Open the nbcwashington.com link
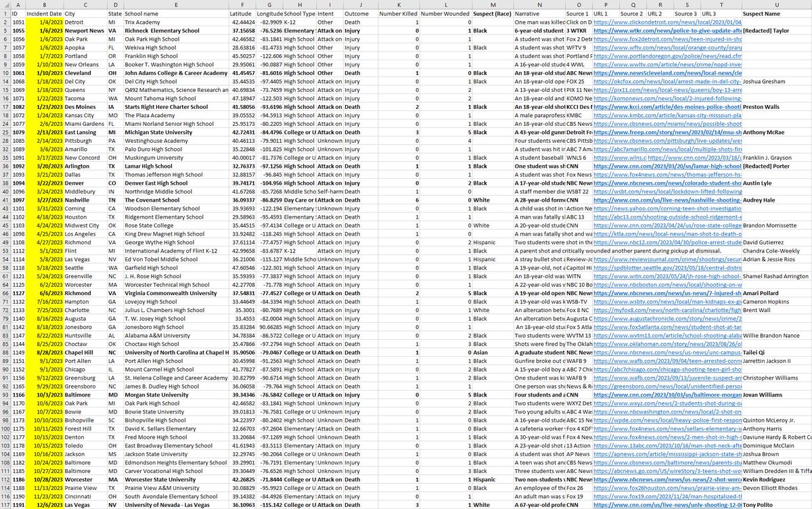 click(x=667, y=412)
